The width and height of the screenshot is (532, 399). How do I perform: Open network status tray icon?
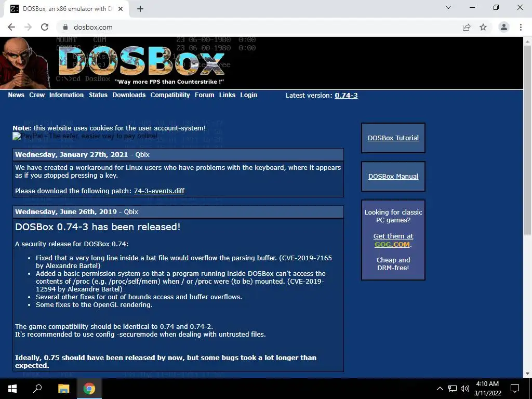(x=453, y=389)
